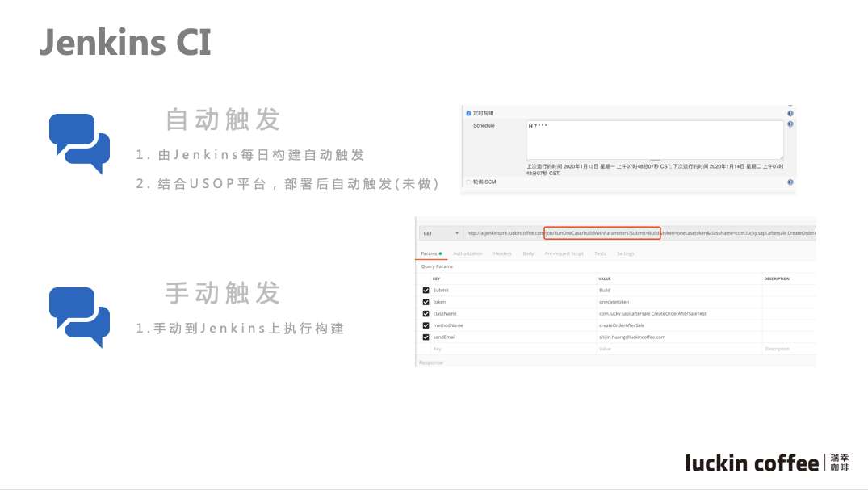Uncheck the token query param

point(426,302)
